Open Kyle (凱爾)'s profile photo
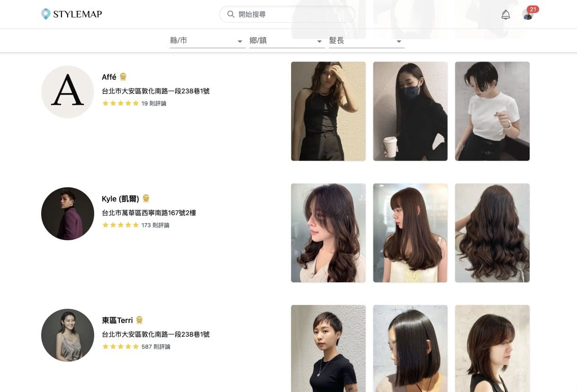The width and height of the screenshot is (577, 392). [68, 214]
